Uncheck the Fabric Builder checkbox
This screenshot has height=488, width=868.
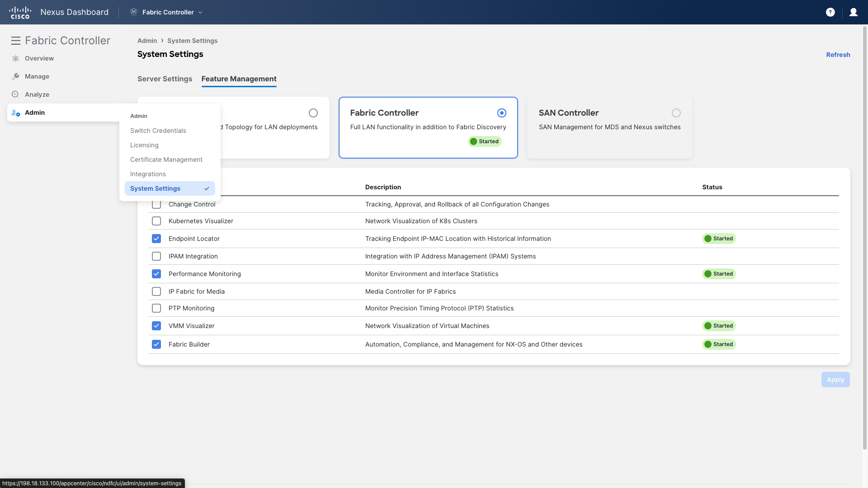(x=156, y=344)
